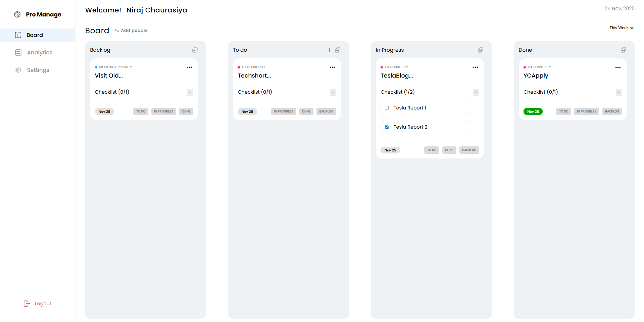Viewport: 644px width, 322px height.
Task: Uncheck the Tesla Report 2 checklist item
Action: (x=387, y=127)
